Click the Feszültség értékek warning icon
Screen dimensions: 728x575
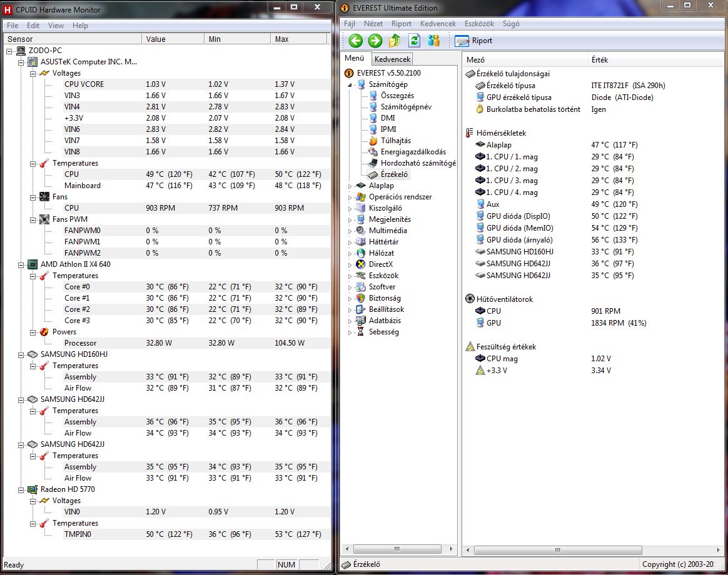point(470,347)
